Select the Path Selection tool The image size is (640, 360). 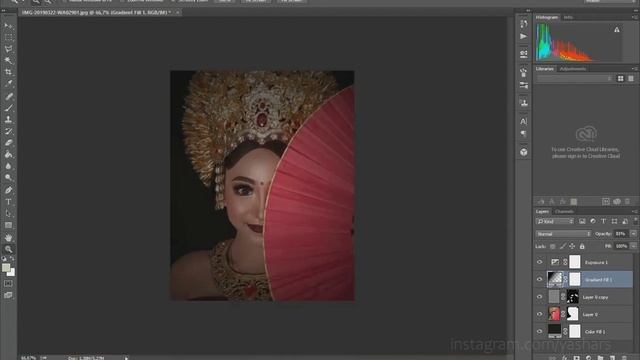point(8,213)
